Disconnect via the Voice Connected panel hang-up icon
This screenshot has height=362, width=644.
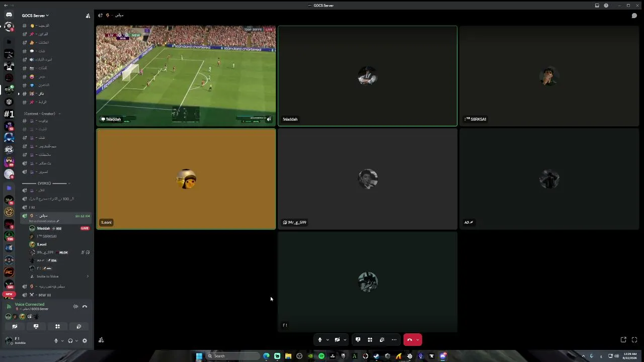[x=85, y=306]
